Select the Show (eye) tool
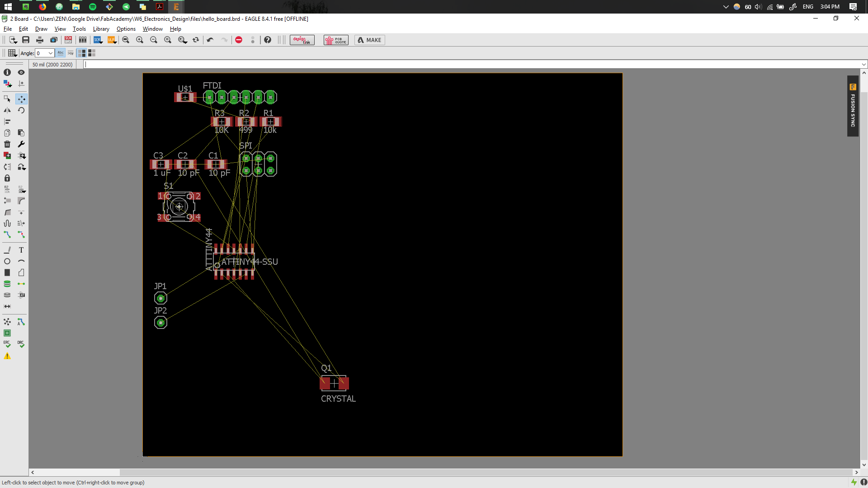 click(21, 72)
